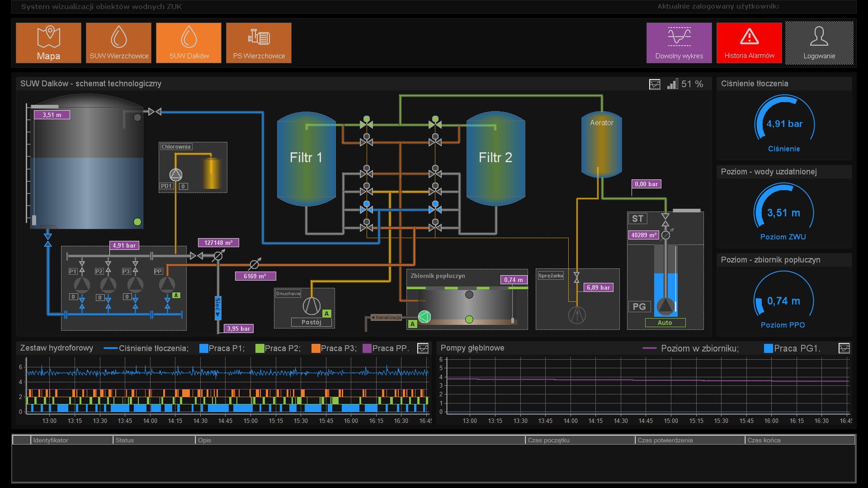Click the Sprężarka compressor icon
This screenshot has height=488, width=868.
coord(577,315)
